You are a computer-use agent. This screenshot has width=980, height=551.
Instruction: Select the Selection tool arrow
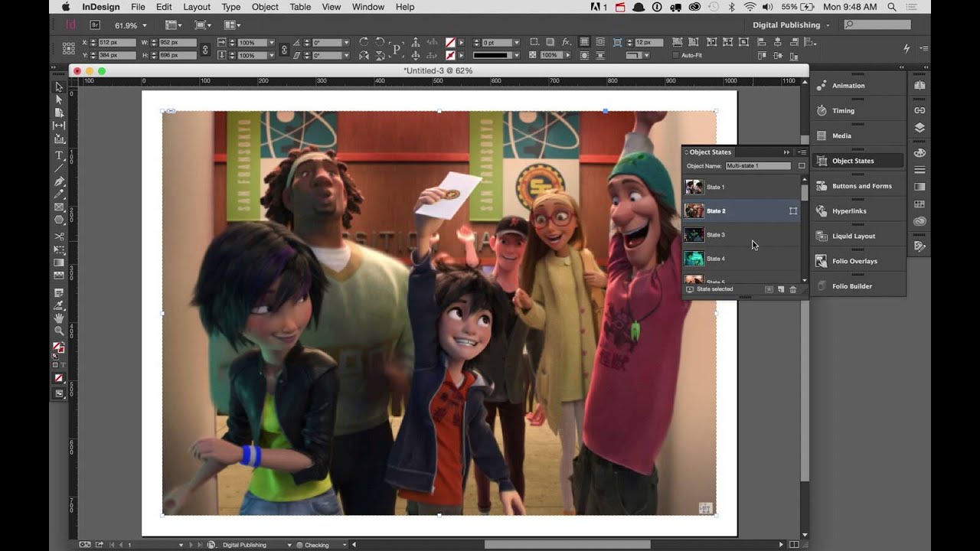(x=59, y=86)
